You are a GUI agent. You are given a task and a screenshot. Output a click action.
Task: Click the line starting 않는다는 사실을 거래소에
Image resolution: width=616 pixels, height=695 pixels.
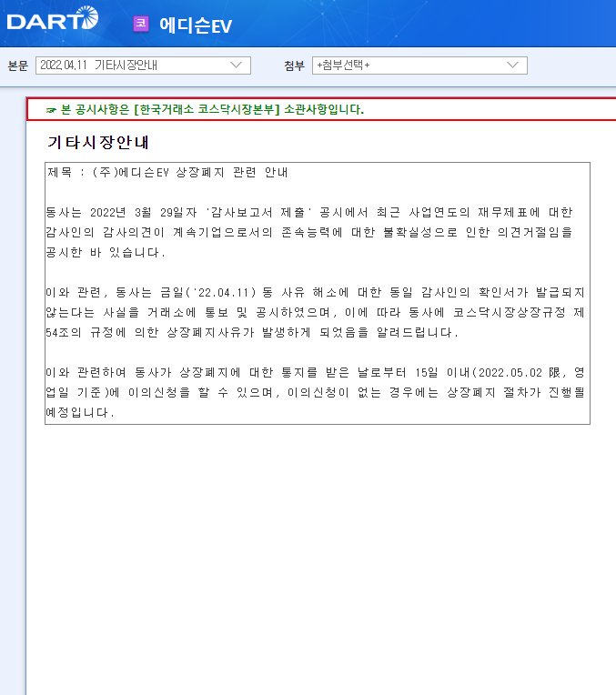tap(316, 313)
